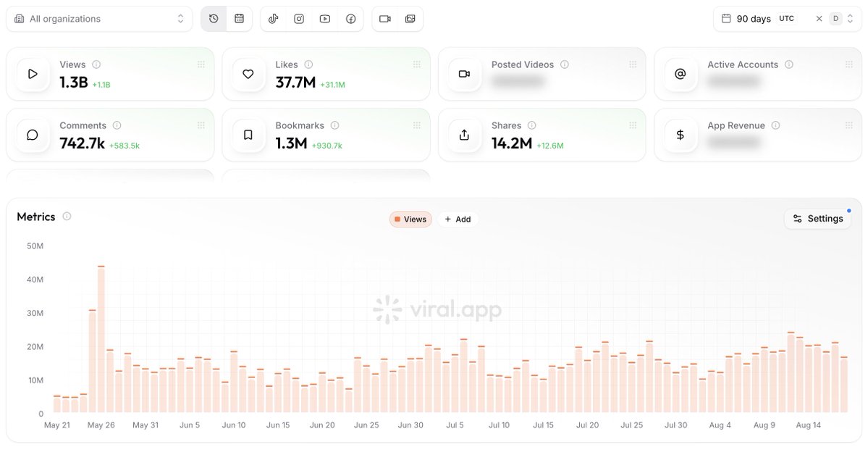
Task: Grab the Active Accounts card drag handle
Action: [848, 64]
